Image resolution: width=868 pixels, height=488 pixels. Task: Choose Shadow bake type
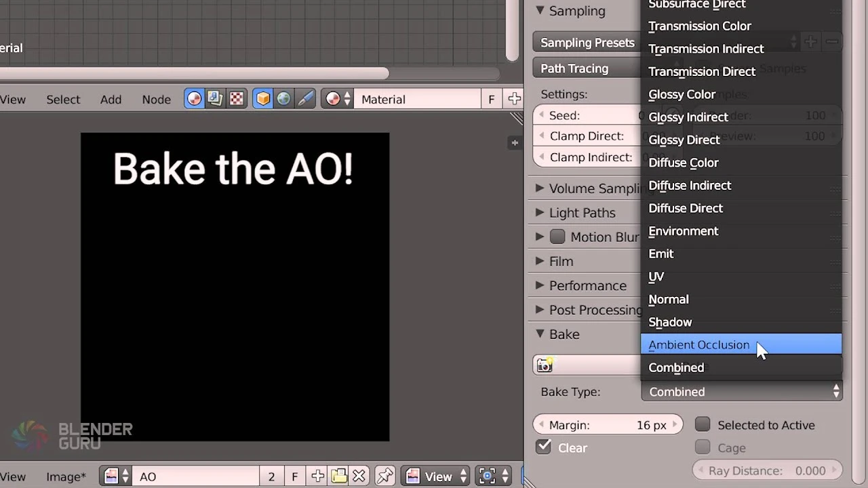pyautogui.click(x=741, y=322)
